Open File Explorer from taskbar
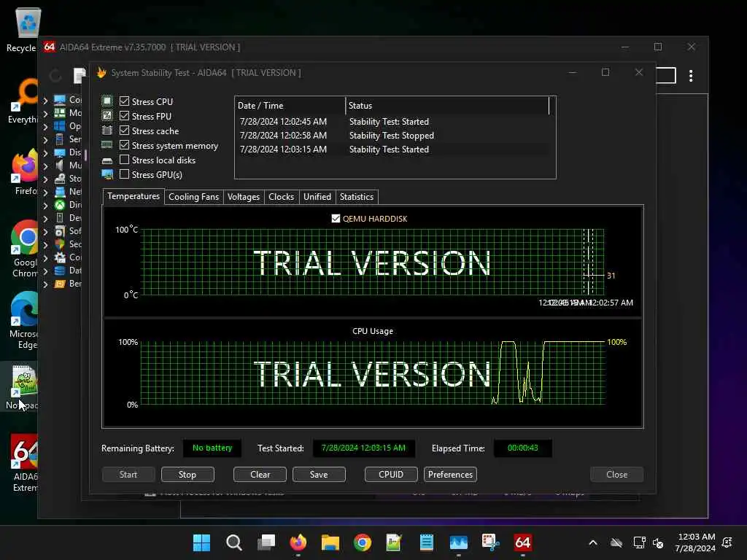The width and height of the screenshot is (747, 560). point(330,542)
